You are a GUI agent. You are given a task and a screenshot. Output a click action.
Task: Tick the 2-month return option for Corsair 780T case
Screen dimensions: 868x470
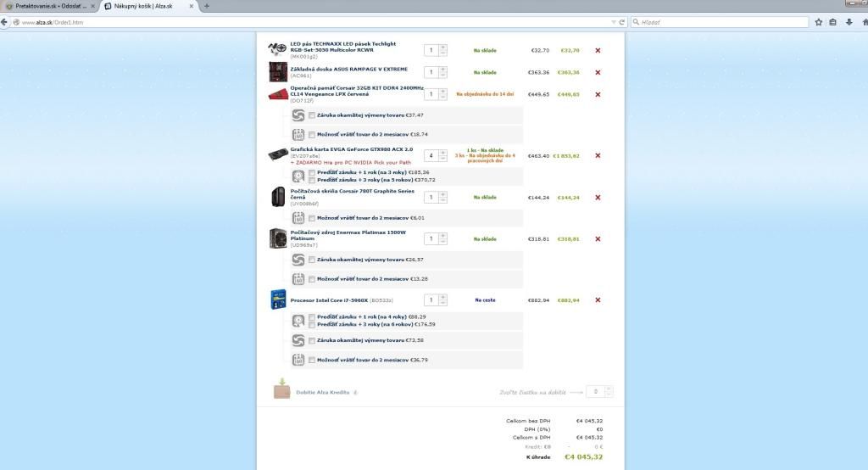[312, 217]
